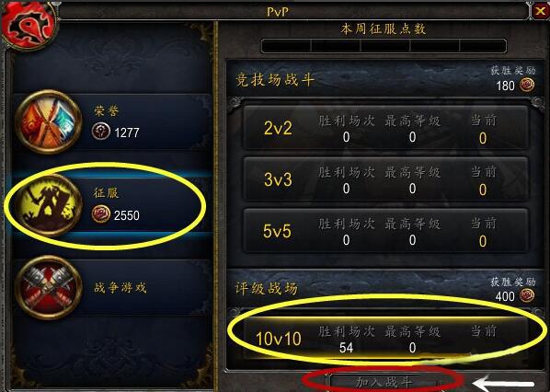Screen dimensions: 550x392
Task: Click the conquest currency icon beside 2550
Action: point(101,214)
